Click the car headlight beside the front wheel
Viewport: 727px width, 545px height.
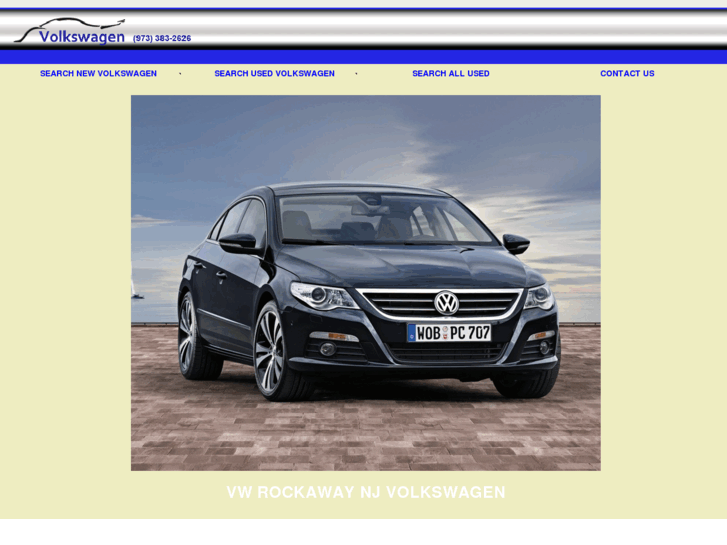coord(324,296)
